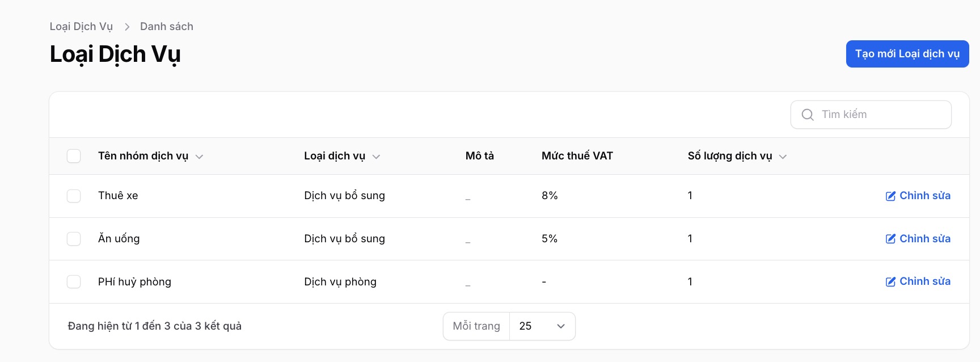Click the breadcrumb separator arrow icon
Screen dimensions: 980x362
click(127, 27)
